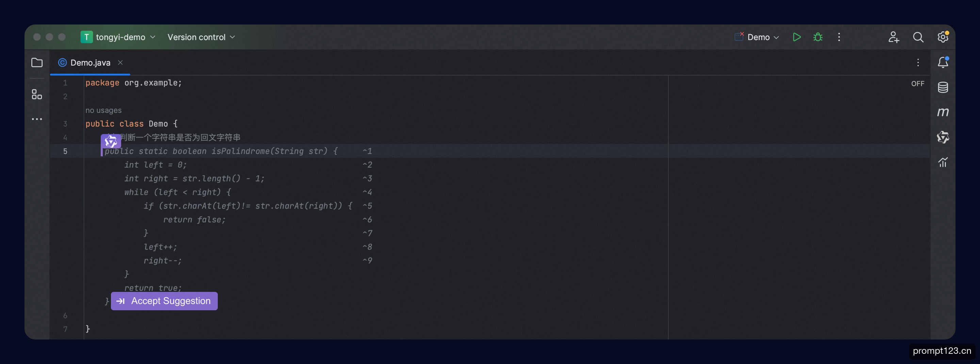Run the Demo configuration
980x364 pixels.
(796, 37)
